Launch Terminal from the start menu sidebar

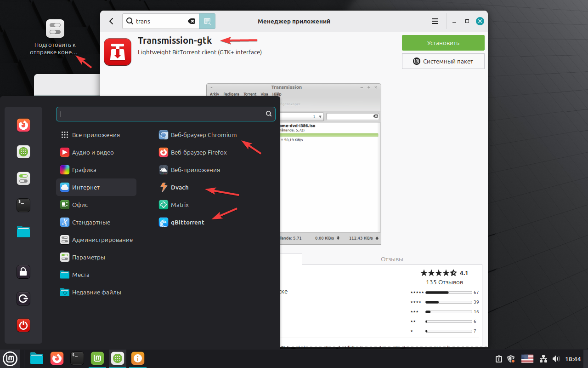pos(23,205)
